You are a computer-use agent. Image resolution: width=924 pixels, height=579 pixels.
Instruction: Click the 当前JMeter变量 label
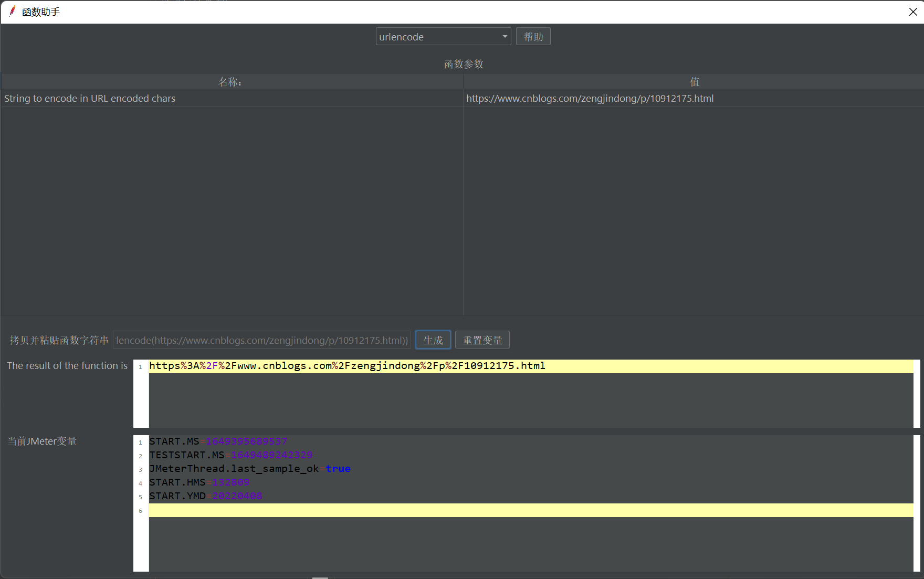tap(42, 441)
